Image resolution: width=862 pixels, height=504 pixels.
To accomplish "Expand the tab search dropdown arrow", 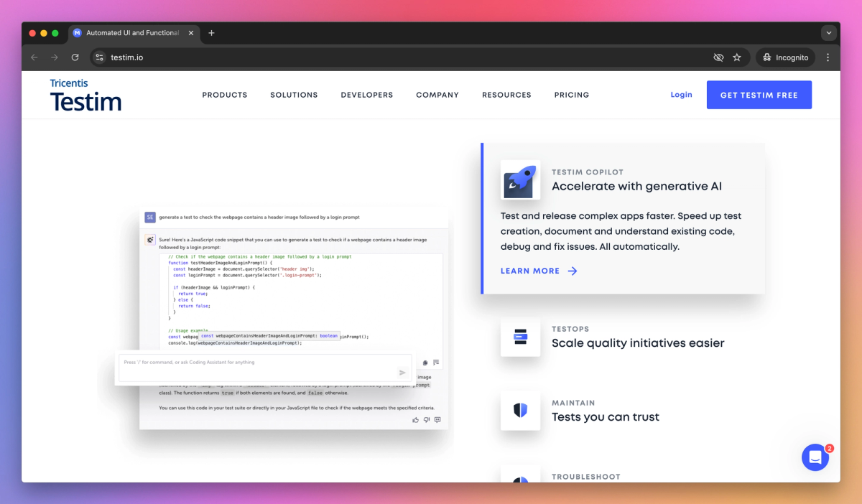I will [x=829, y=33].
